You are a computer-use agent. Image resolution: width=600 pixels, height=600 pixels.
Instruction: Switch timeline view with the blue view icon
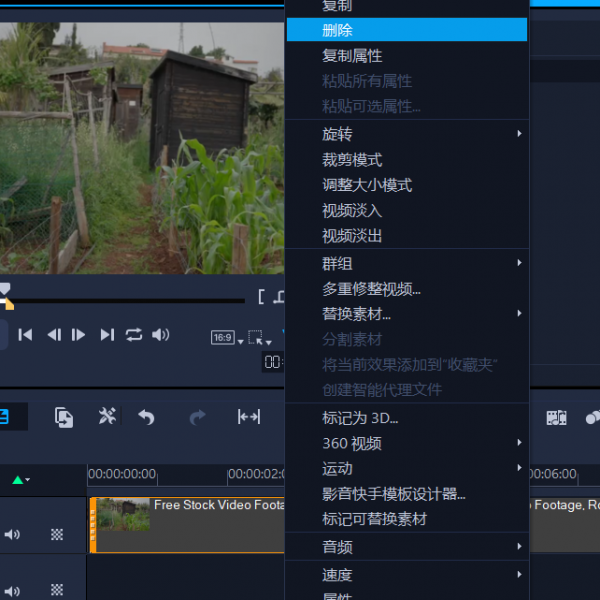coord(5,417)
